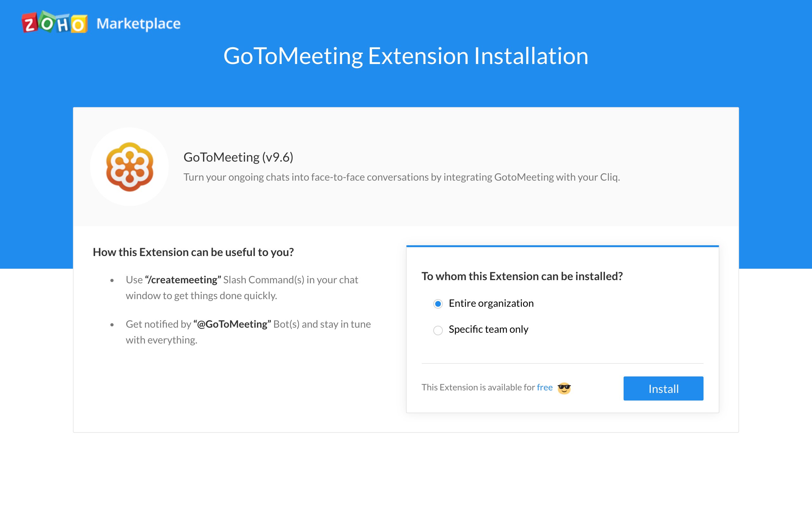
Task: Click This Extension is available for text
Action: [x=478, y=387]
